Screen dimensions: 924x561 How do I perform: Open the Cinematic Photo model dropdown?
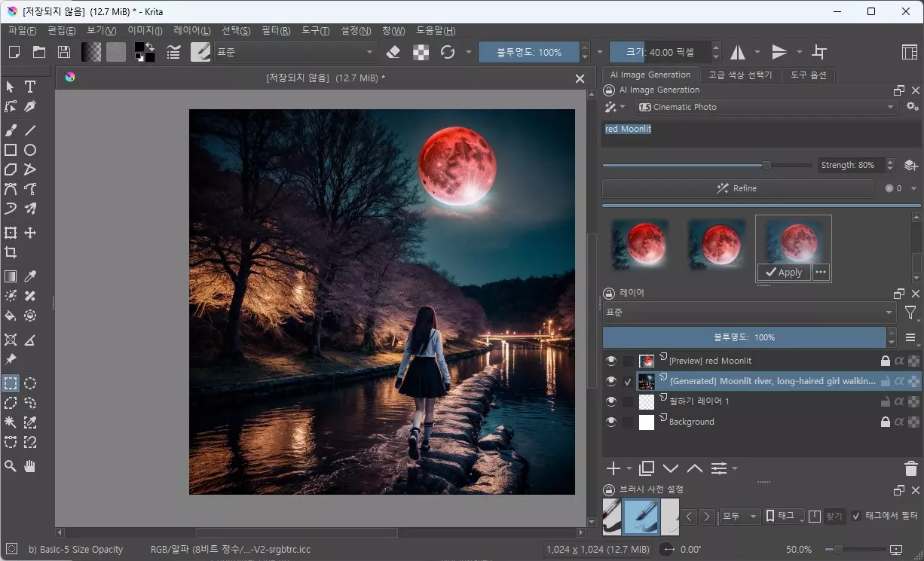(766, 106)
